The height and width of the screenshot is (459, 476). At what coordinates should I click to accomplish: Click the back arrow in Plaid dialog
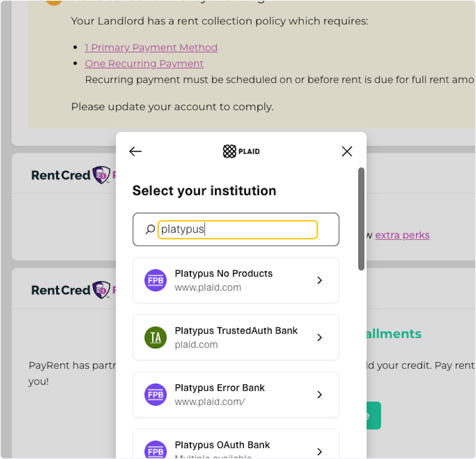[x=135, y=151]
